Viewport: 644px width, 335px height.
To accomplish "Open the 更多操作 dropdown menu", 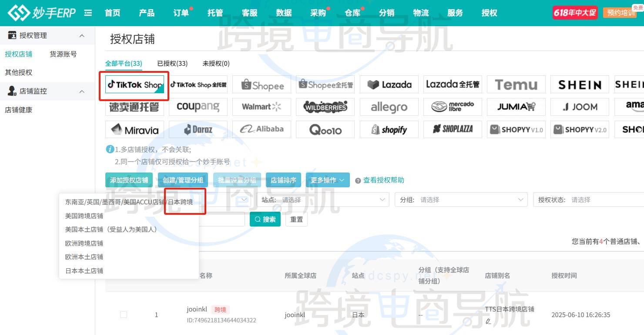I will (x=327, y=179).
